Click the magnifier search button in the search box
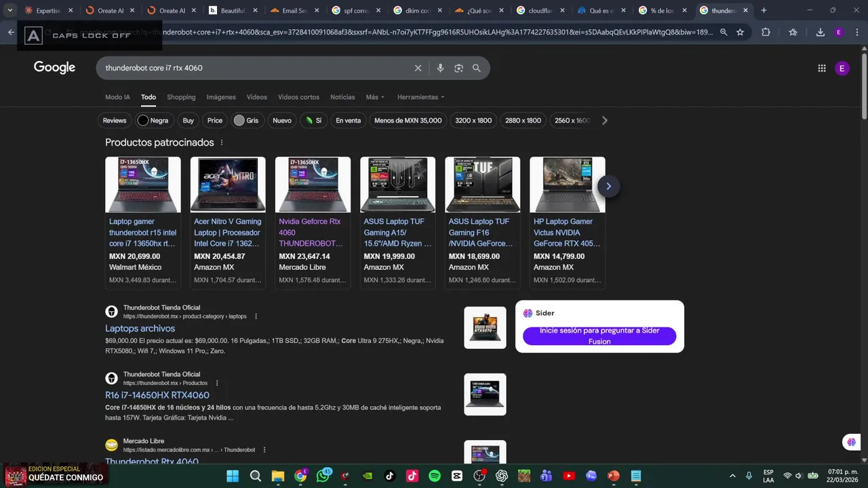 tap(477, 68)
